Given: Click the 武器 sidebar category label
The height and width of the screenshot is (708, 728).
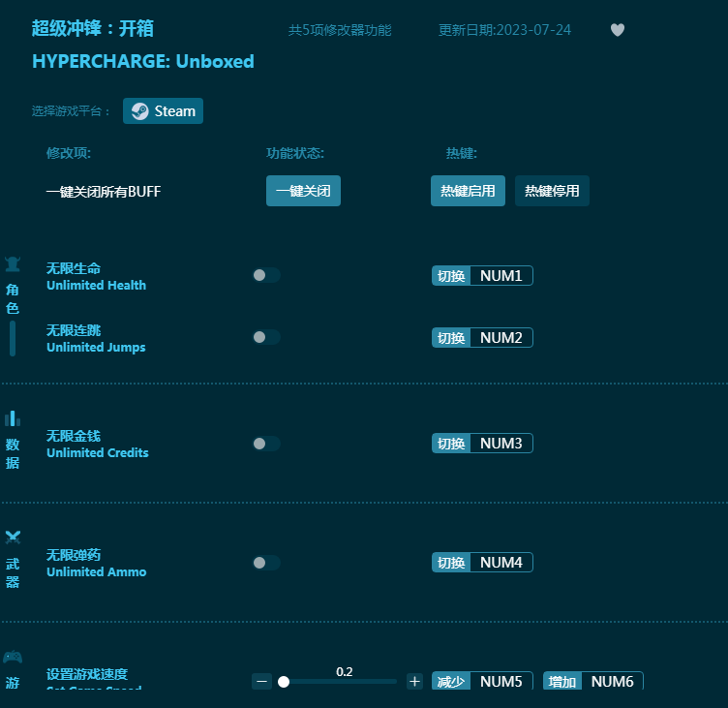Looking at the screenshot, I should click(x=13, y=572).
